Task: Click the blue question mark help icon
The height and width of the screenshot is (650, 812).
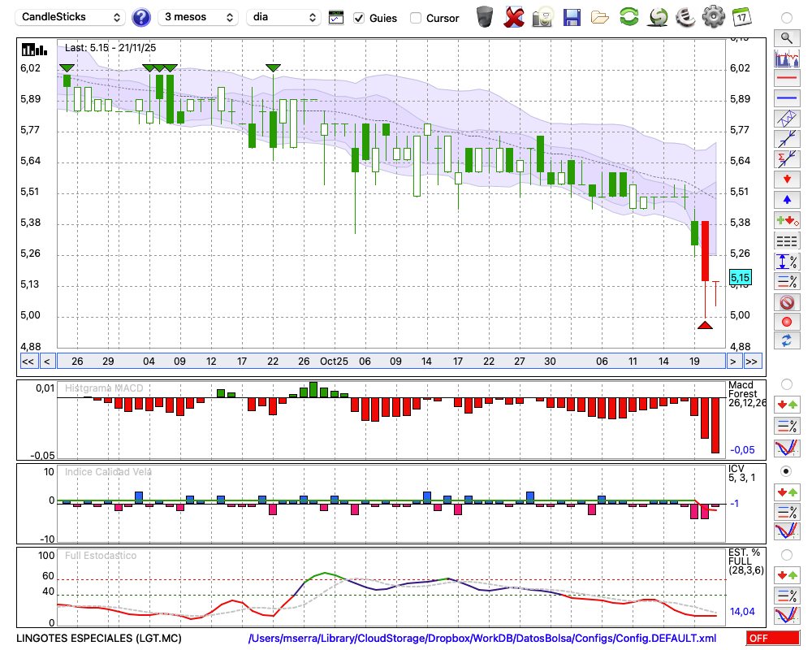Action: pyautogui.click(x=140, y=17)
